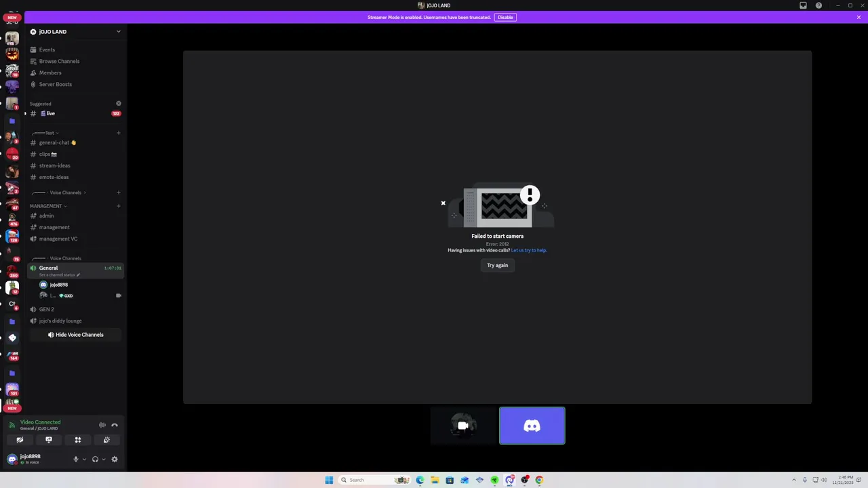Open the Discord help icon
The width and height of the screenshot is (868, 488).
click(x=818, y=5)
